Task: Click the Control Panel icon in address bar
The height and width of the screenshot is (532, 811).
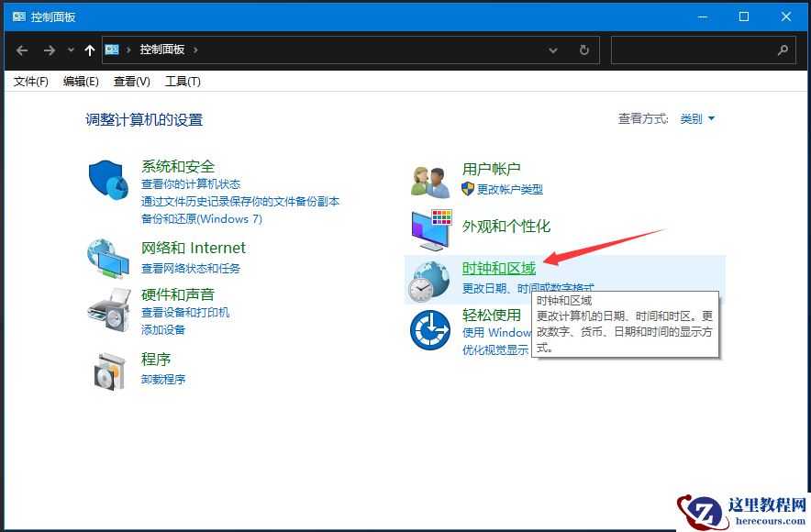Action: [112, 50]
